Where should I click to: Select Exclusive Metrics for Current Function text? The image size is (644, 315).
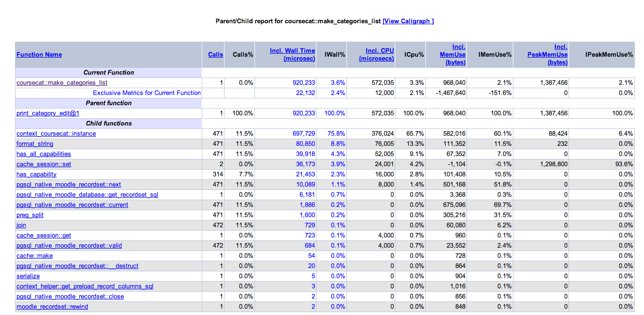[147, 93]
